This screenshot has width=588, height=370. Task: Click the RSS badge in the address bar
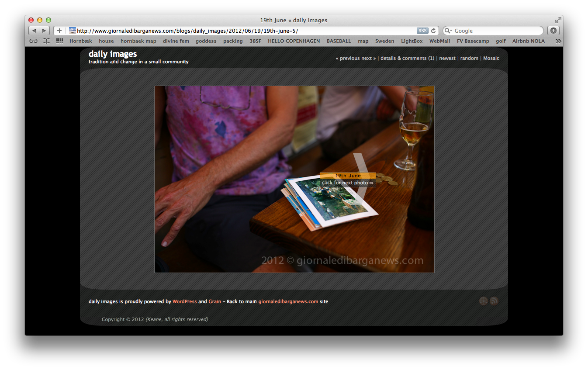pyautogui.click(x=422, y=31)
